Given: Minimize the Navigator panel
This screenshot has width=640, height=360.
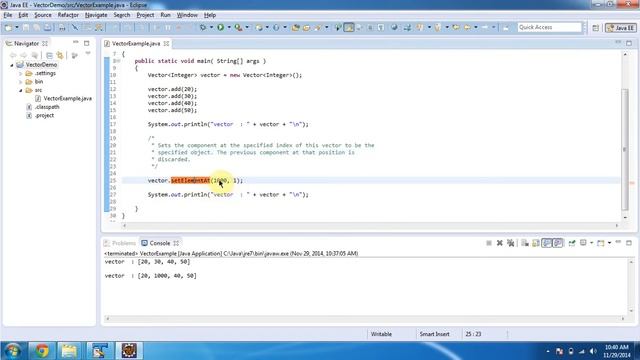Looking at the screenshot, I should pos(76,42).
